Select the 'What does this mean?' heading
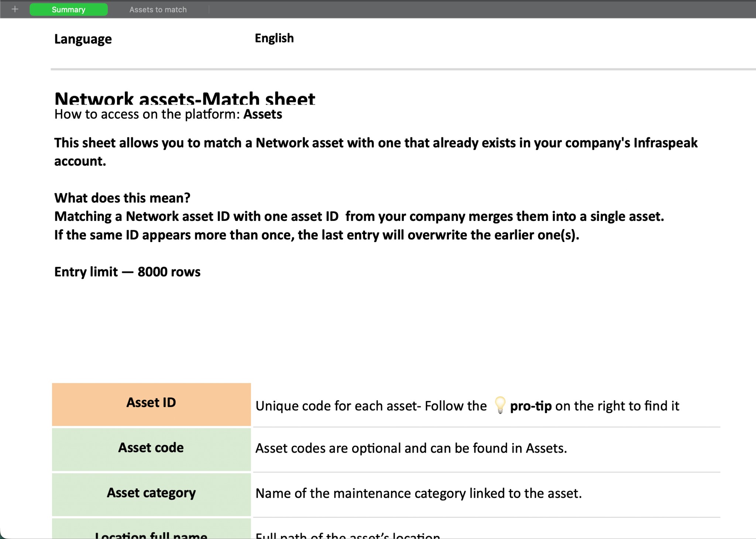Image resolution: width=756 pixels, height=539 pixels. (122, 198)
